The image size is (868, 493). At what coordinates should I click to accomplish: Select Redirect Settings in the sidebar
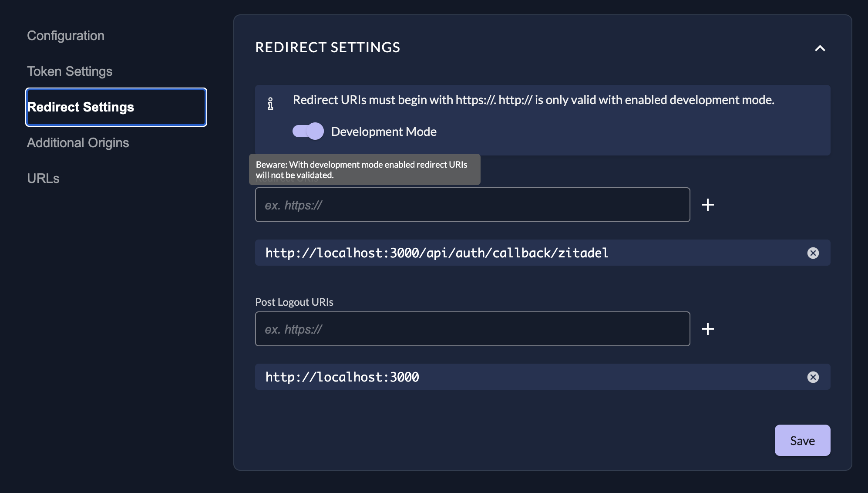tap(116, 107)
